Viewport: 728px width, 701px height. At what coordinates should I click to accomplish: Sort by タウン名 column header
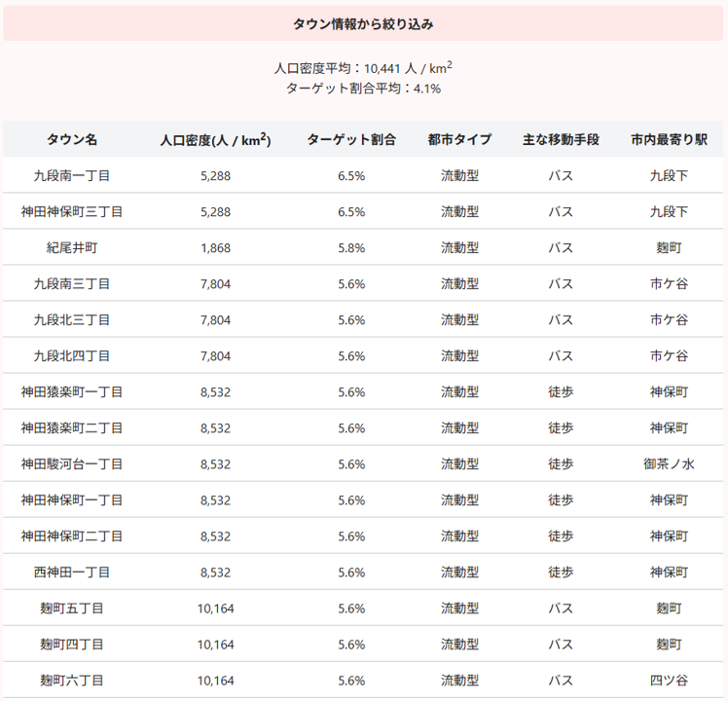(x=72, y=139)
